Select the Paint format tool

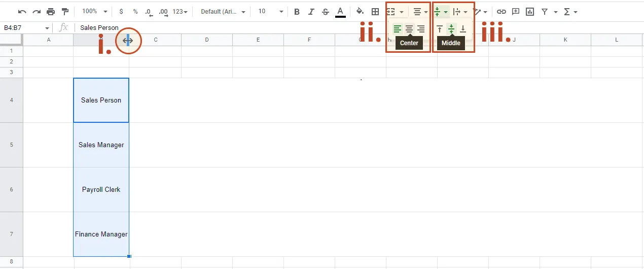click(x=65, y=11)
